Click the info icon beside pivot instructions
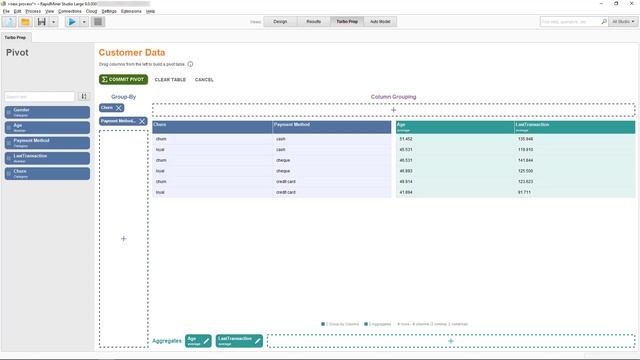The width and height of the screenshot is (640, 360). [190, 64]
